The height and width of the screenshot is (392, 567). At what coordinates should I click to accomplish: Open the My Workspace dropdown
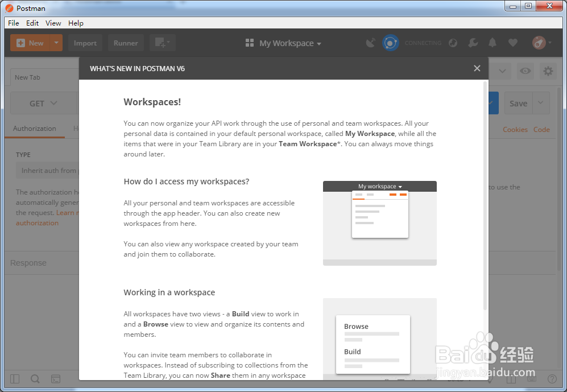point(290,43)
